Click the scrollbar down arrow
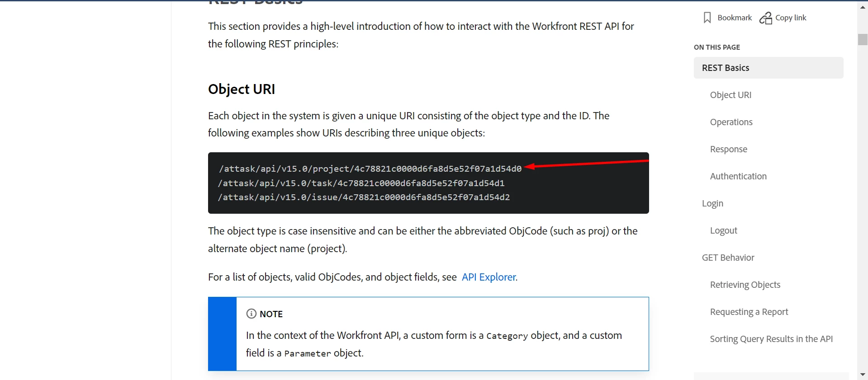This screenshot has height=380, width=868. (x=863, y=375)
